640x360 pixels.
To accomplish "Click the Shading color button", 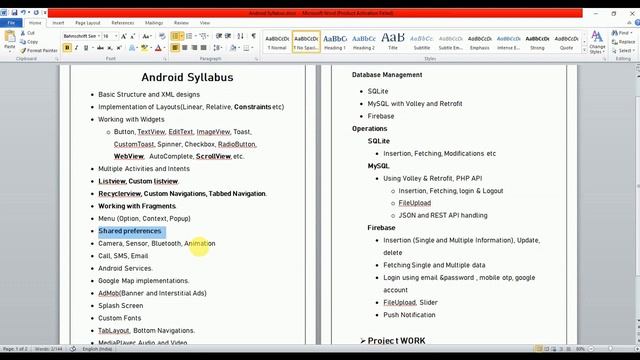I will (233, 48).
